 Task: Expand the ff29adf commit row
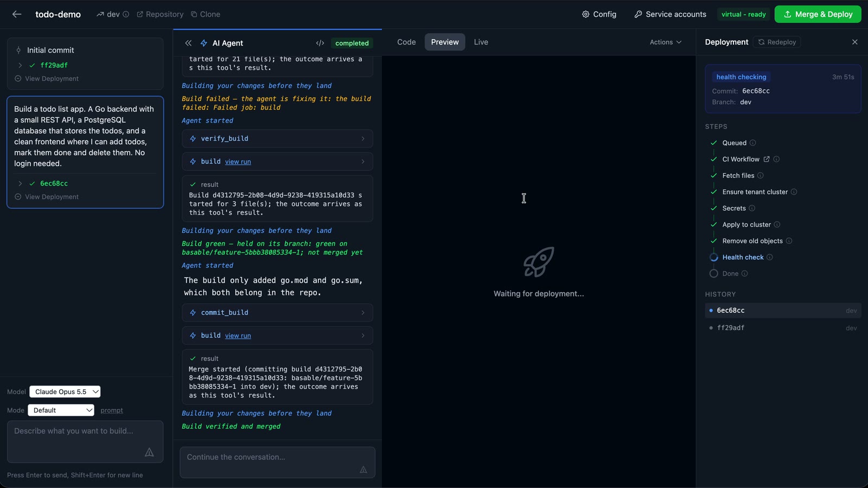tap(20, 65)
